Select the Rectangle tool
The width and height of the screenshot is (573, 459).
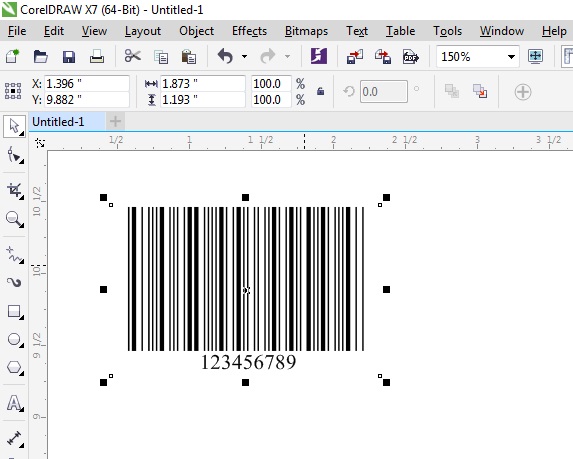coord(15,311)
